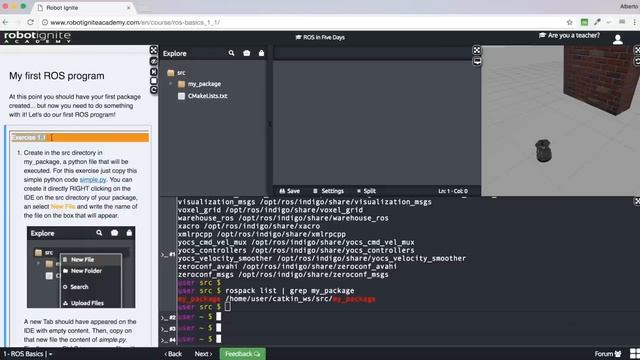Open the Chrome three-dot menu

(635, 22)
